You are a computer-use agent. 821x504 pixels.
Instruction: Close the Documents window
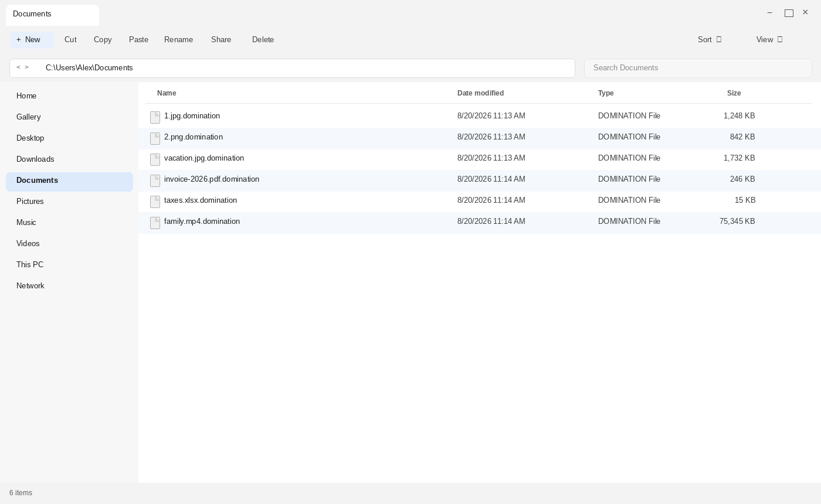point(805,12)
